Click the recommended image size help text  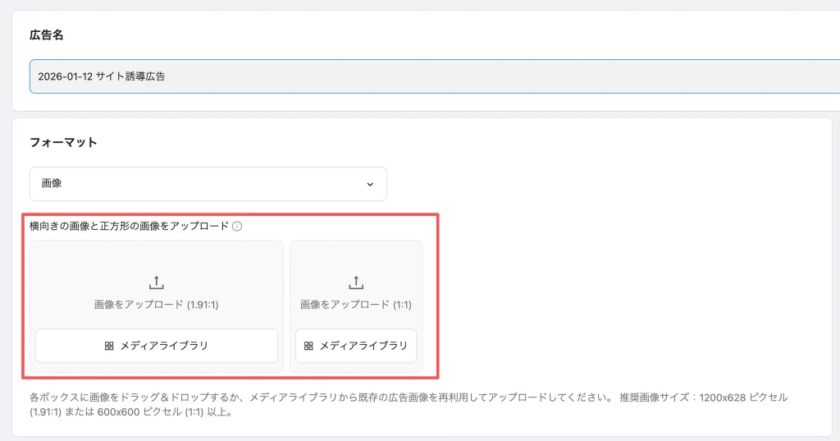coord(408,404)
